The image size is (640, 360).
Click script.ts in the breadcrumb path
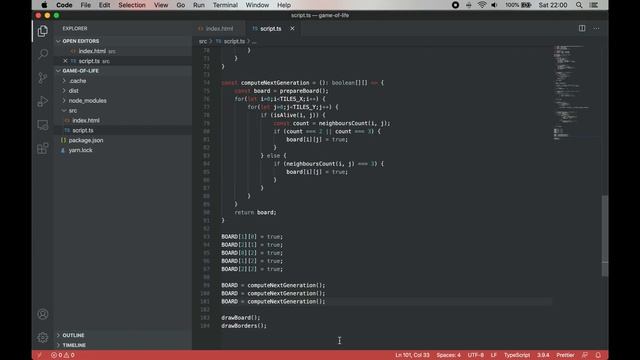[x=234, y=41]
